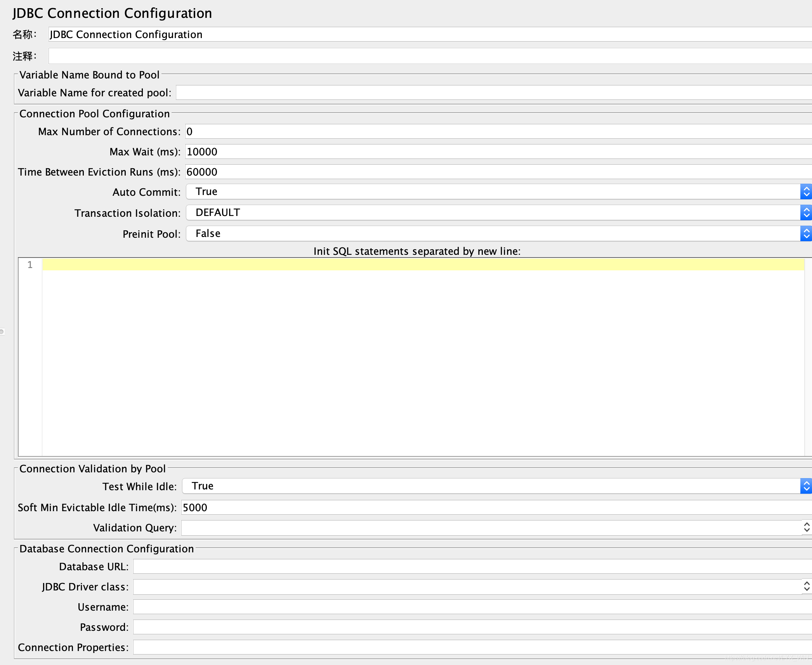Open the Test While Idle dropdown
The width and height of the screenshot is (812, 665).
(806, 486)
